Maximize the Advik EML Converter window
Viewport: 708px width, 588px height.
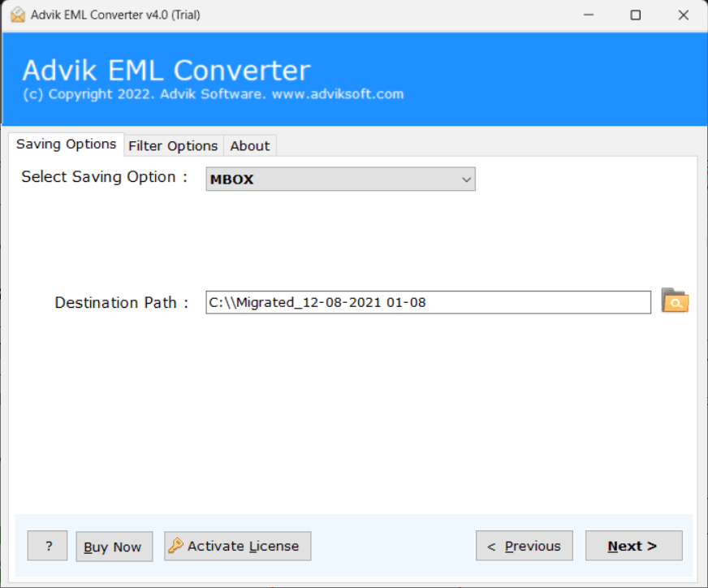(x=635, y=15)
